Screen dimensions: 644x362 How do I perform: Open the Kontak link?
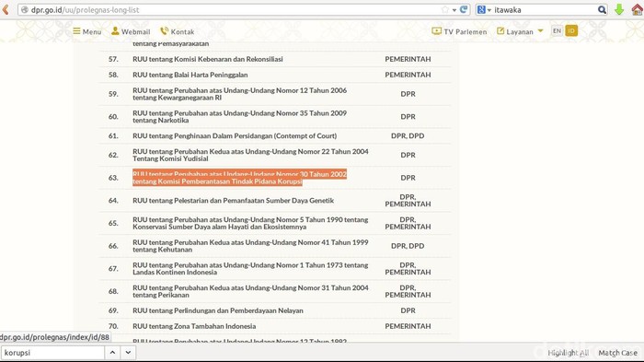(x=177, y=31)
